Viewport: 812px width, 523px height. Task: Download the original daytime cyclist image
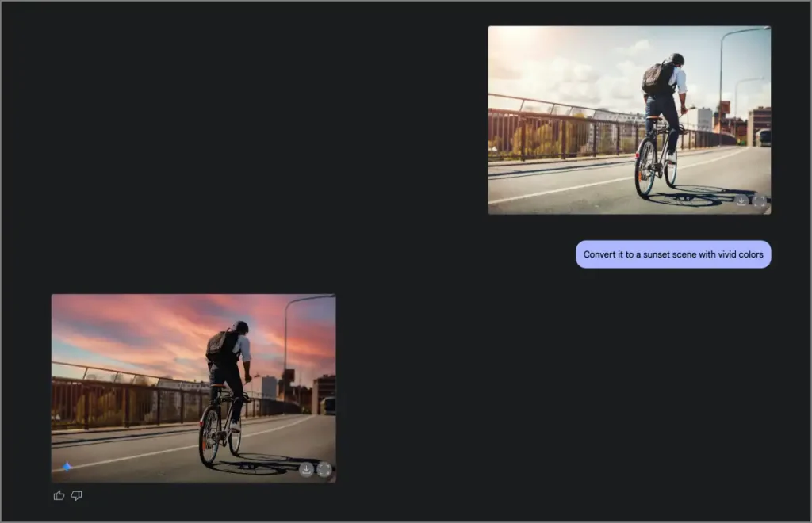tap(741, 200)
